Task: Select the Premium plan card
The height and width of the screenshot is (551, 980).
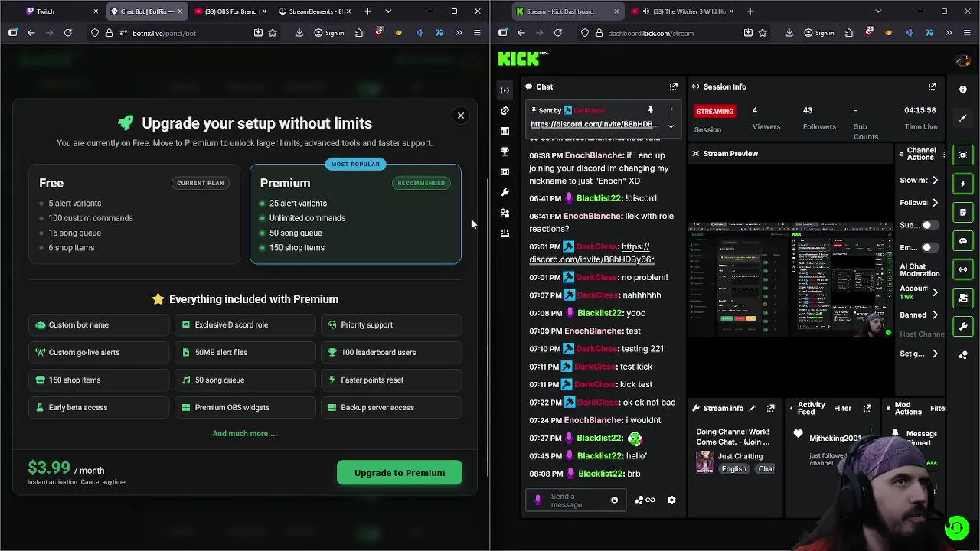Action: coord(355,214)
